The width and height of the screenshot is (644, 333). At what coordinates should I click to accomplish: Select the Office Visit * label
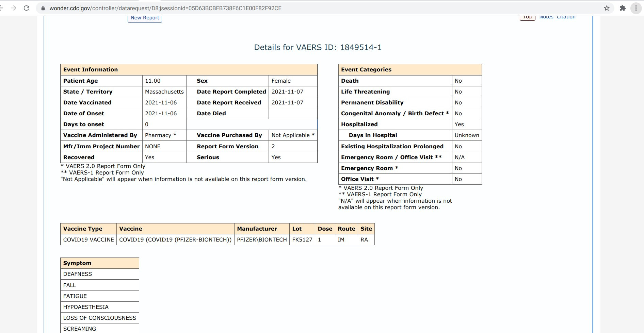(360, 179)
